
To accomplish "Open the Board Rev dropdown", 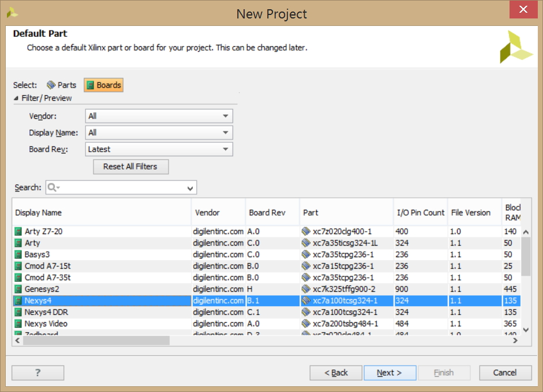I will point(159,149).
